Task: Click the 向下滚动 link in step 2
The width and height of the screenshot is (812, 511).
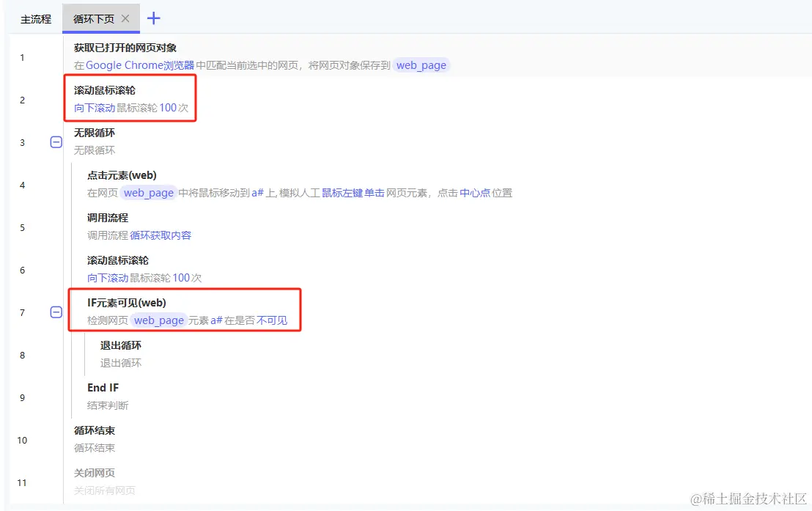Action: (x=95, y=108)
